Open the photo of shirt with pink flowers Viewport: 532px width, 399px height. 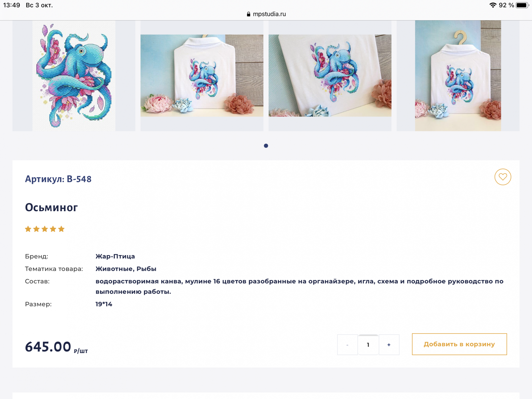coord(202,76)
